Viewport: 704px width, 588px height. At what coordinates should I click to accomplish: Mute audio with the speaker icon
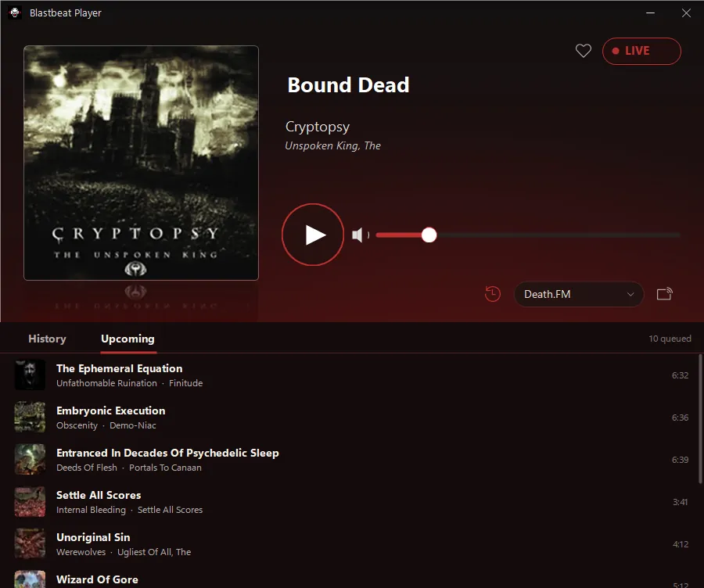tap(360, 235)
